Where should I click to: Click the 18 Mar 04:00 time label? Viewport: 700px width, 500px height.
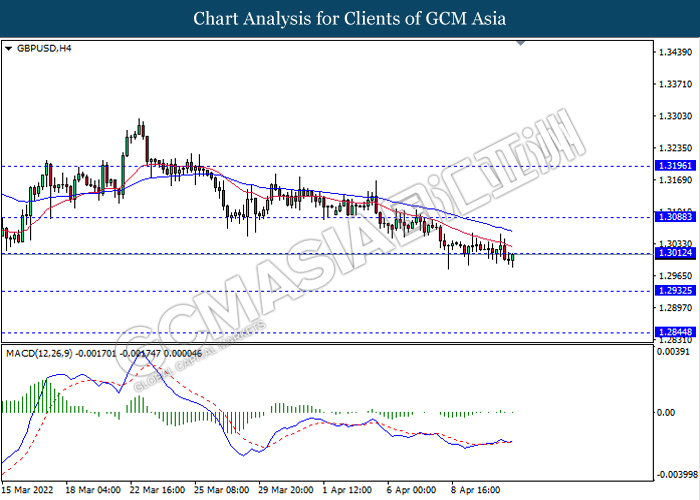pos(93,490)
